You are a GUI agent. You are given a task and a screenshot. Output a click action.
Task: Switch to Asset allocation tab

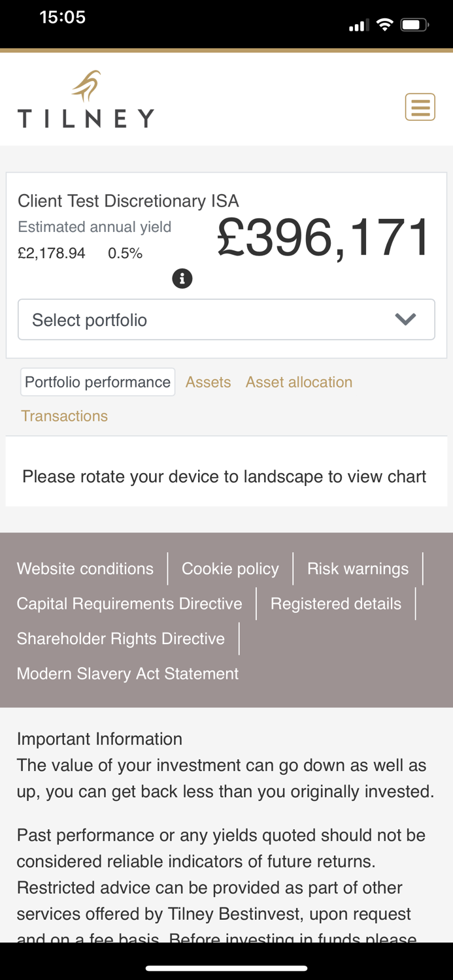pos(299,382)
